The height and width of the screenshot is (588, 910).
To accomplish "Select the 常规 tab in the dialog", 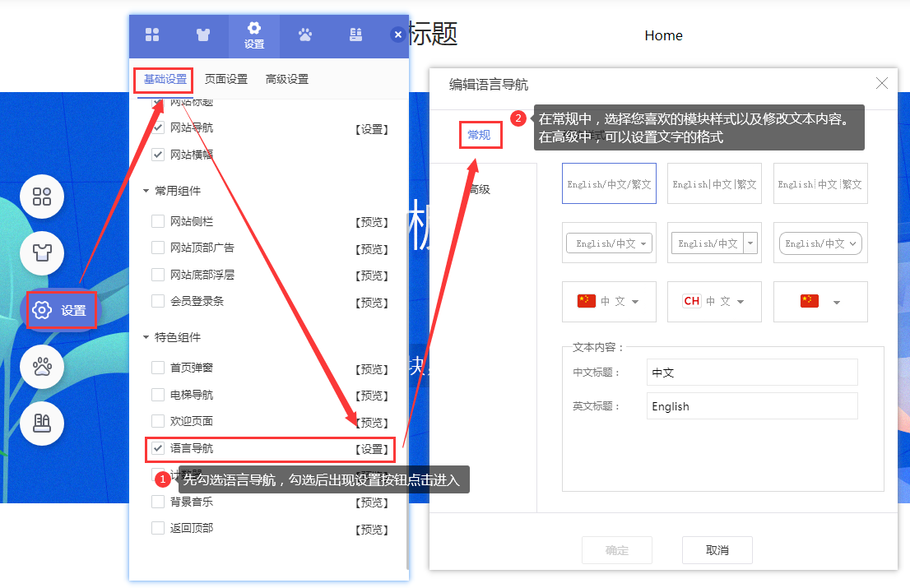I will tap(480, 135).
